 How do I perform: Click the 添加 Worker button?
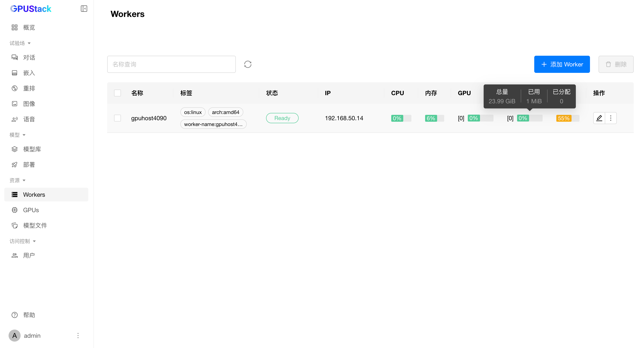(x=562, y=64)
